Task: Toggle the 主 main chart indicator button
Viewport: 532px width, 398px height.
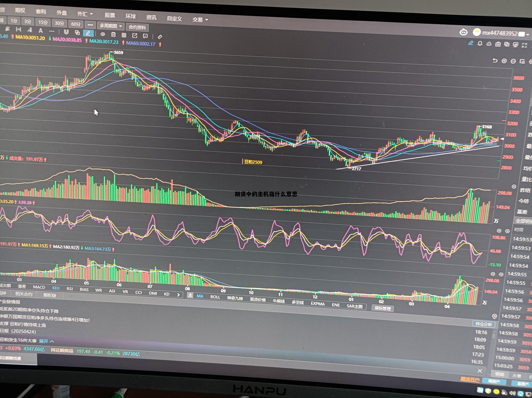Action: coord(190,295)
